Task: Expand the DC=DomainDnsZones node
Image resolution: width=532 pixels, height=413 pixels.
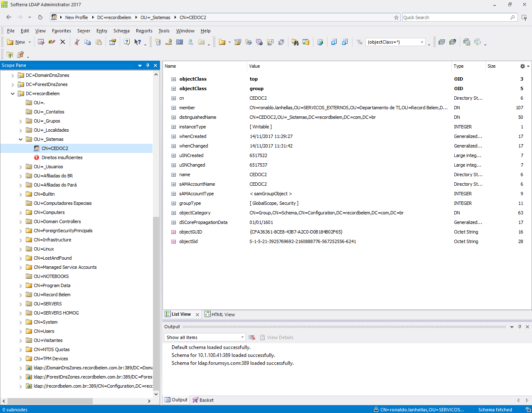Action: click(x=12, y=75)
